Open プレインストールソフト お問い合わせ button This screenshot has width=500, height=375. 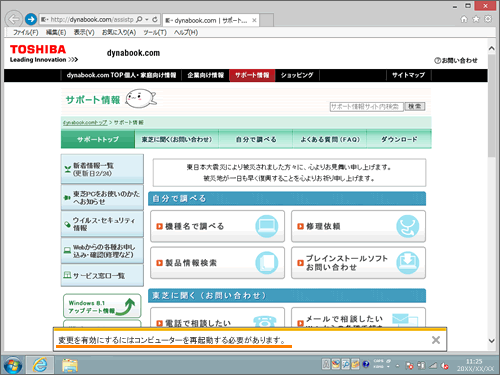click(x=358, y=263)
